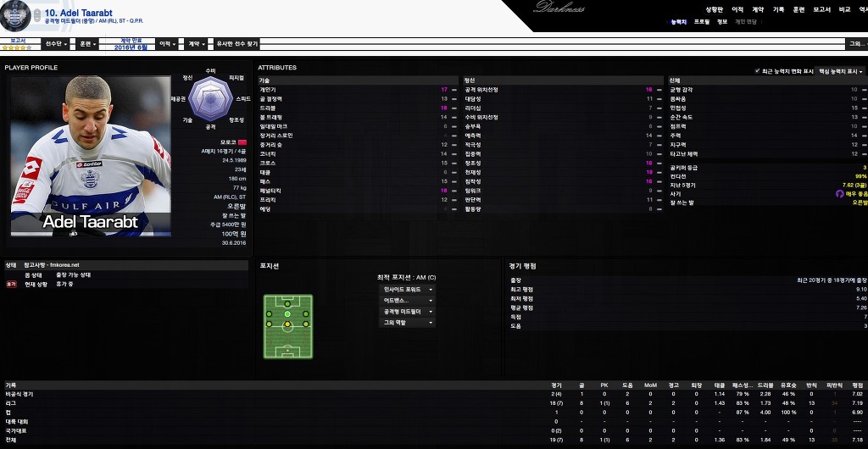Switch to the 프로필 sub-tab
Screen dimensions: 868x449
click(x=701, y=22)
